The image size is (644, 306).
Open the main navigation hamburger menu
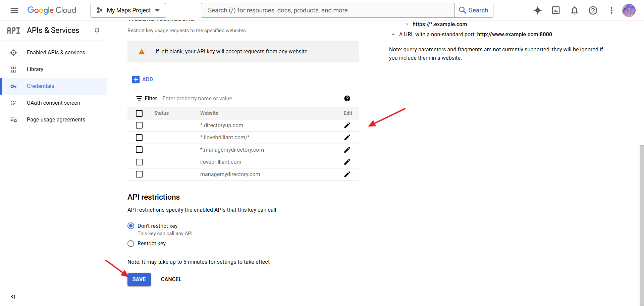[x=14, y=10]
